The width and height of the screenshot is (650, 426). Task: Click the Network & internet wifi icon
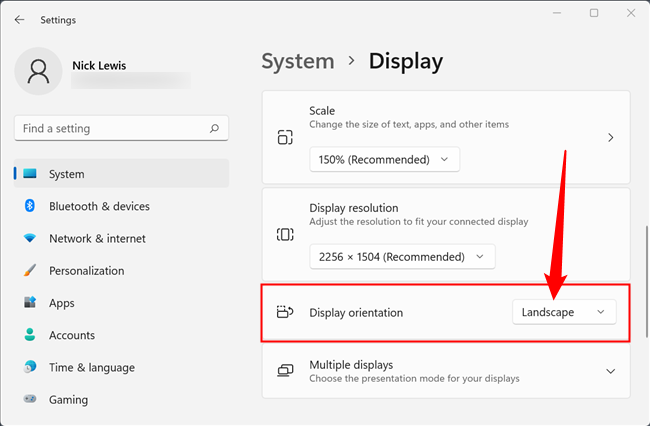point(30,238)
